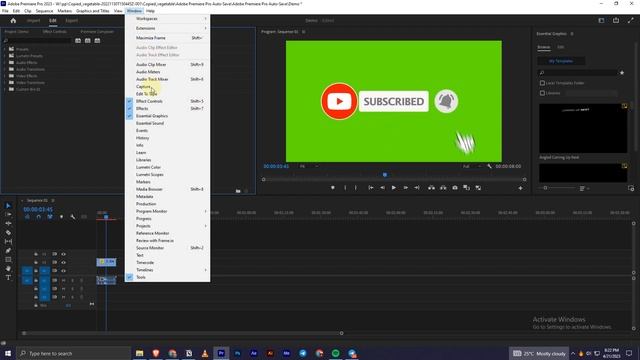Open File Explorer from the taskbar
Viewport: 640px width, 360px height.
tap(139, 353)
